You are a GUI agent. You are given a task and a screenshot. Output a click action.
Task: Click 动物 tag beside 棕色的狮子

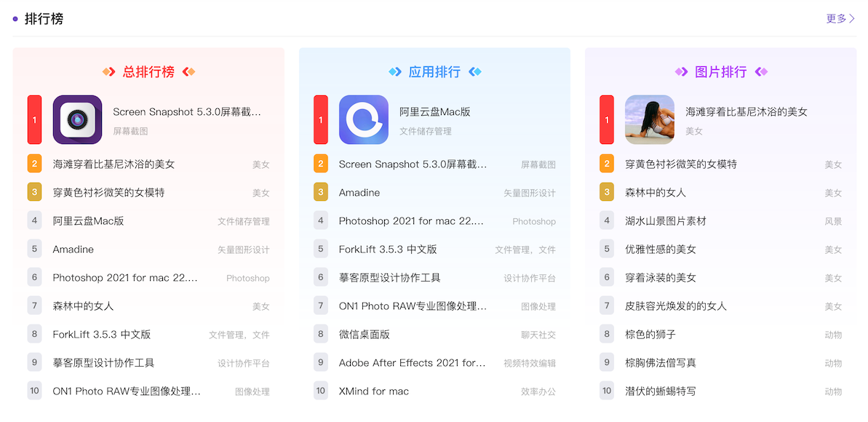point(833,335)
